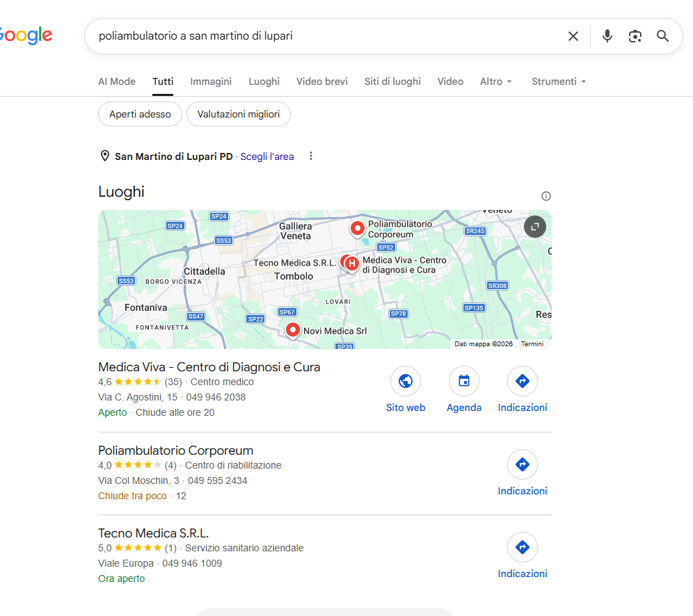Viewport: 693px width, 616px height.
Task: Click the Luoghi section heading
Action: click(x=121, y=192)
